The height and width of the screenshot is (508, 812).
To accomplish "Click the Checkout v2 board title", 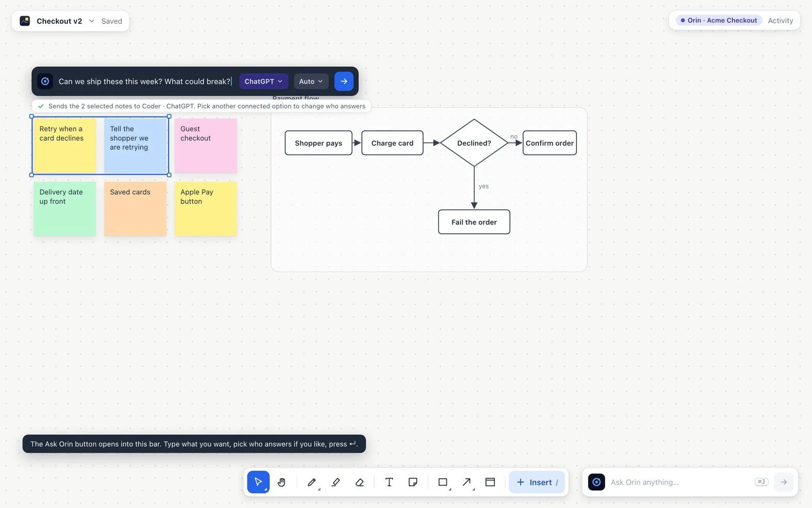I will tap(59, 21).
